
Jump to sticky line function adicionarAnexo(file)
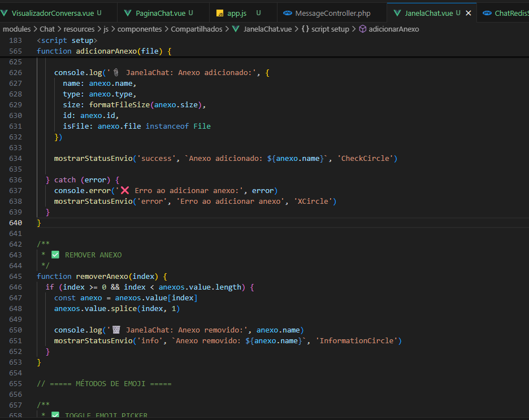[103, 51]
